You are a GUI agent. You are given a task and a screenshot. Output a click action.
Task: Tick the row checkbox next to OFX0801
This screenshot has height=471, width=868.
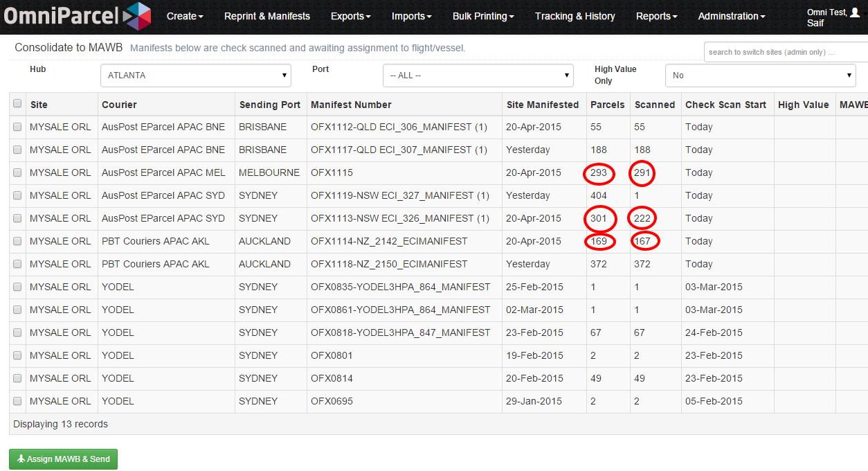[x=17, y=355]
